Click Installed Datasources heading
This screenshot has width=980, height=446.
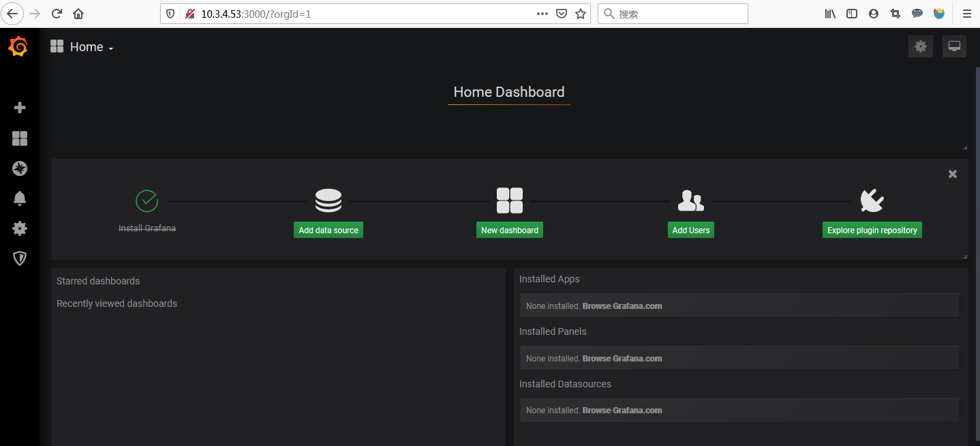point(565,384)
